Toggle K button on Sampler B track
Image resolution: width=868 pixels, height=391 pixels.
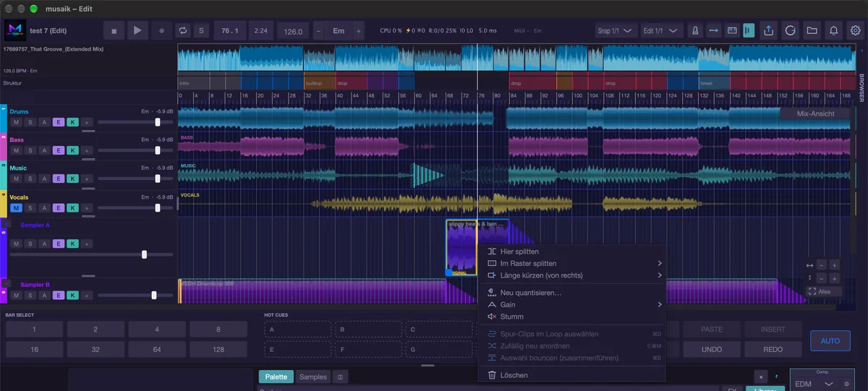tap(72, 296)
